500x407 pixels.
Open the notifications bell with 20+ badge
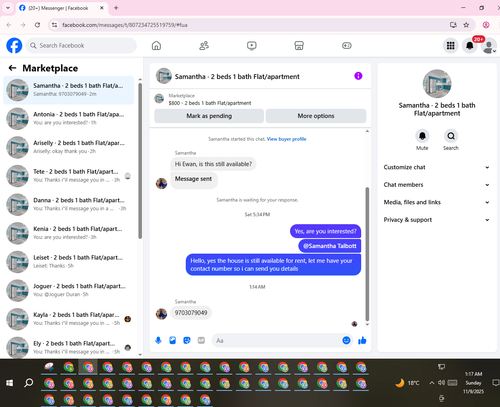click(470, 46)
